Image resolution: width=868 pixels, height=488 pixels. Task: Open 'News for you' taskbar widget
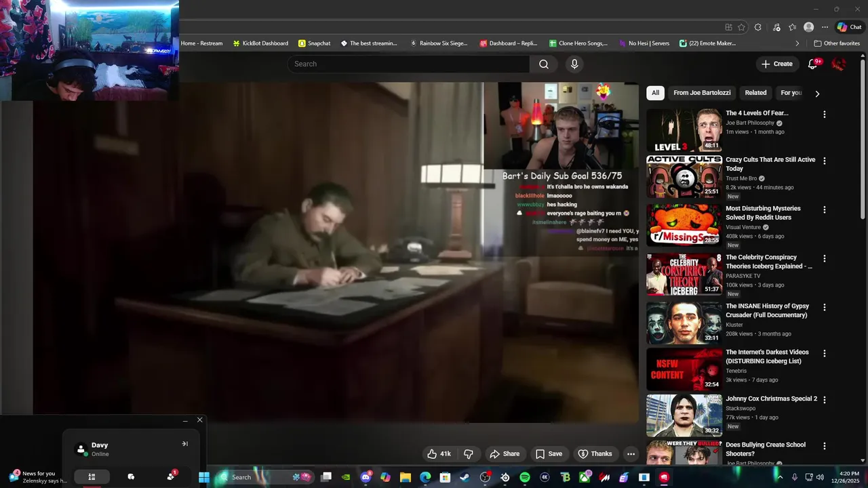point(37,477)
